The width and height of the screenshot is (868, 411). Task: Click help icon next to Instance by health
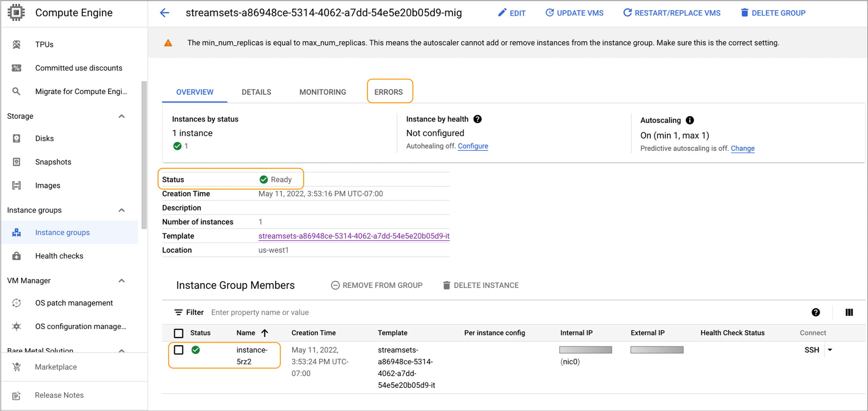pos(478,119)
